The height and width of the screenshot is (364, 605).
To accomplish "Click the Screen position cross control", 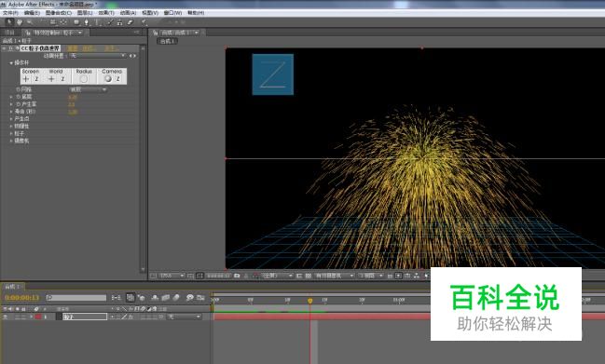I will [x=26, y=79].
